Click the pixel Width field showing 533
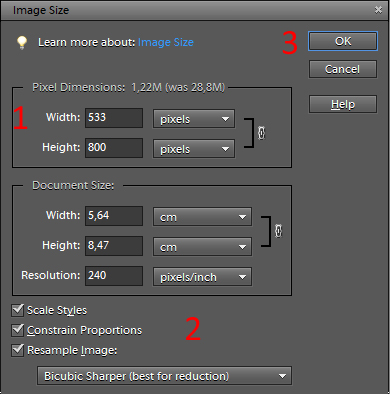The width and height of the screenshot is (390, 394). click(114, 118)
